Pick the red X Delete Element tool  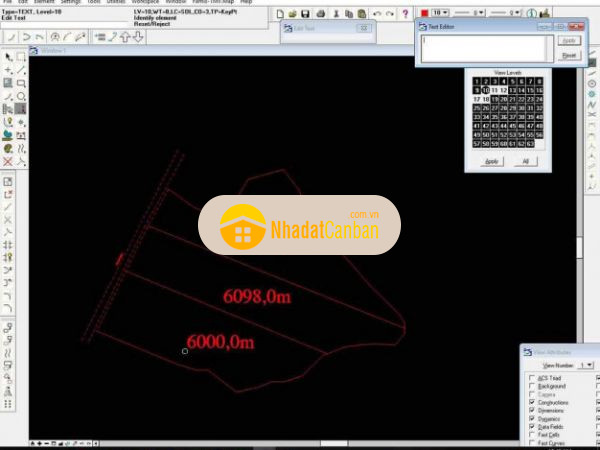pyautogui.click(x=9, y=161)
